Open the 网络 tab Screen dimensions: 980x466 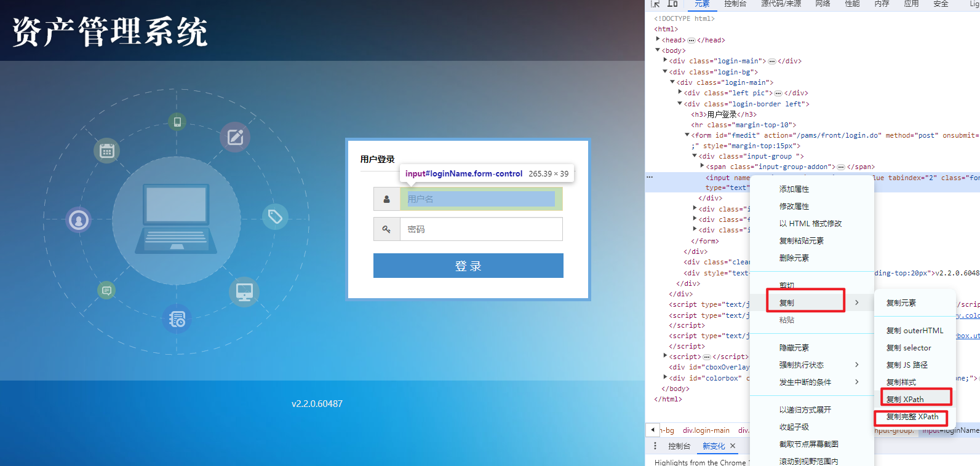click(x=823, y=4)
